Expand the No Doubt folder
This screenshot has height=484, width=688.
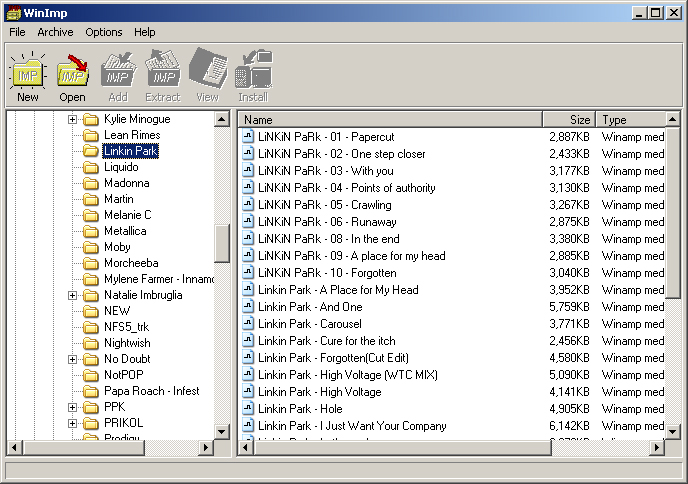(72, 359)
